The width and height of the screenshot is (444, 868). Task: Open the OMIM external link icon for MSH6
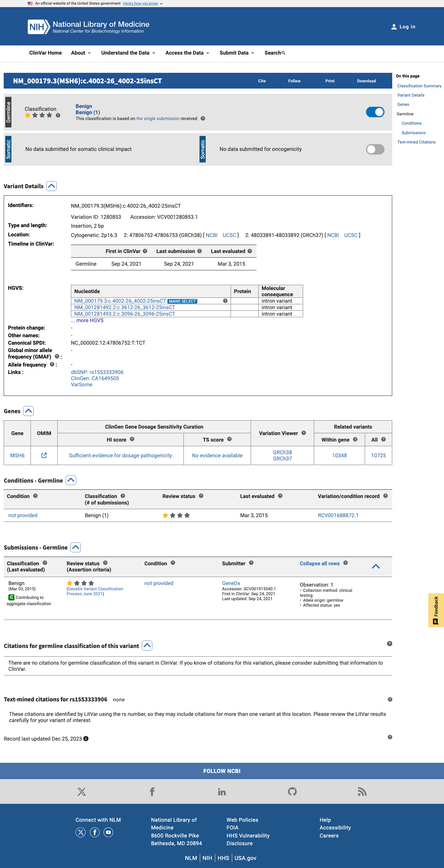click(44, 455)
